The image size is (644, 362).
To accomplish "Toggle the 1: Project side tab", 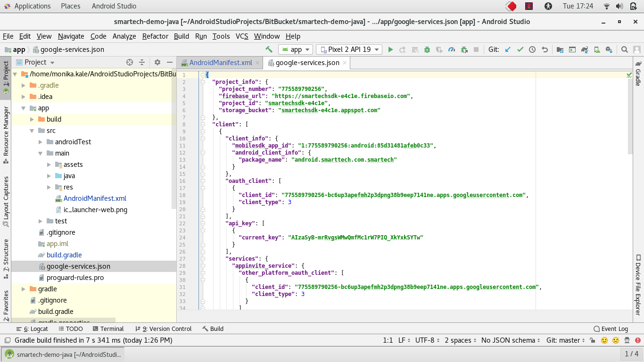I will [x=6, y=78].
